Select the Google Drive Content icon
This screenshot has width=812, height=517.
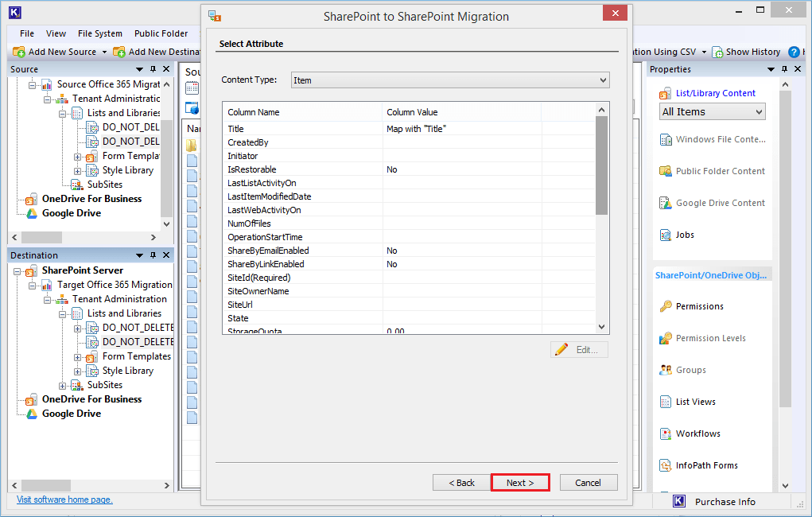666,203
